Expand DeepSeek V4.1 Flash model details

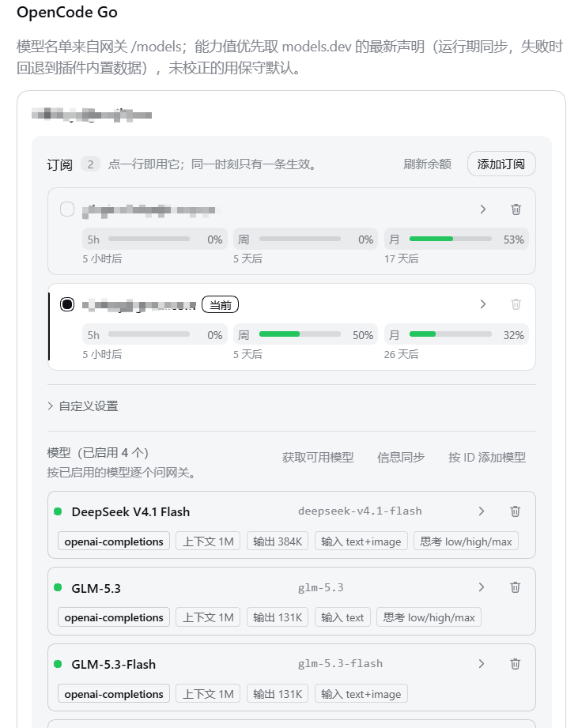click(x=482, y=511)
